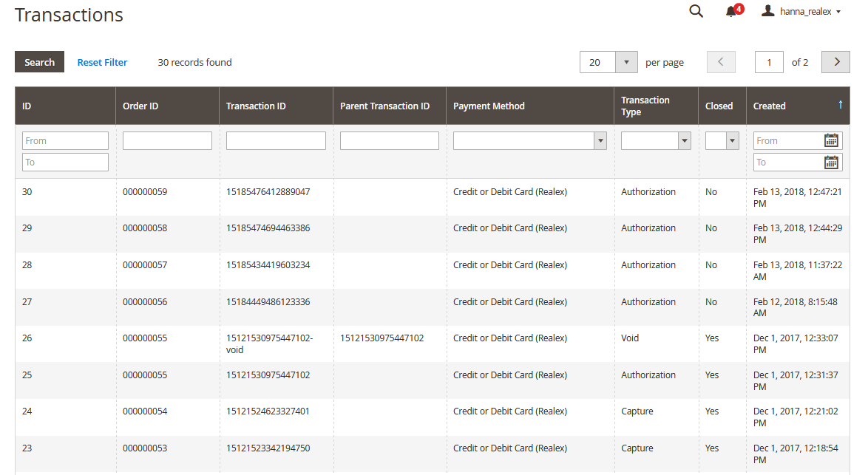Open the hanna_realex user account menu
Viewport: 868px width, 475px height.
(801, 11)
